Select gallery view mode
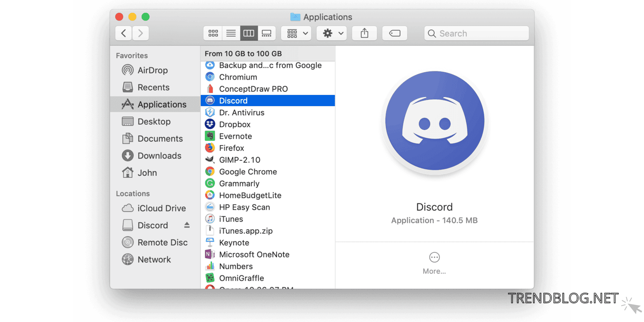This screenshot has width=644, height=322. (x=267, y=33)
